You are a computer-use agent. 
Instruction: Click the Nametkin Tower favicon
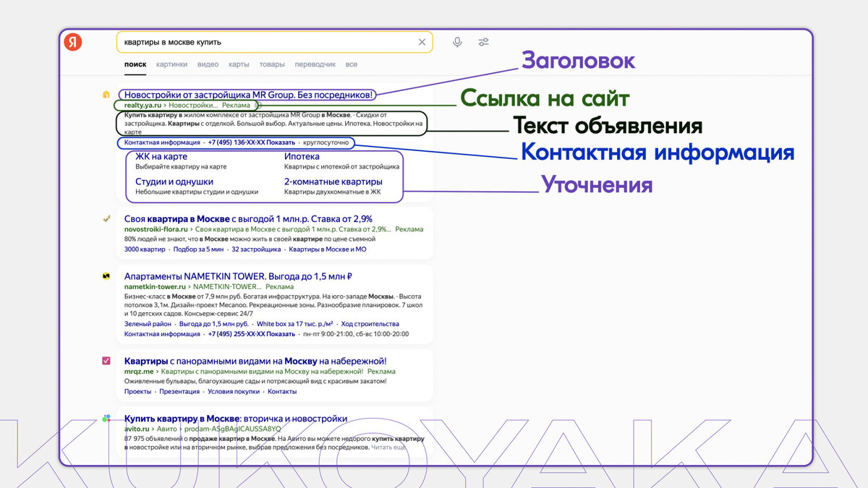(x=106, y=276)
